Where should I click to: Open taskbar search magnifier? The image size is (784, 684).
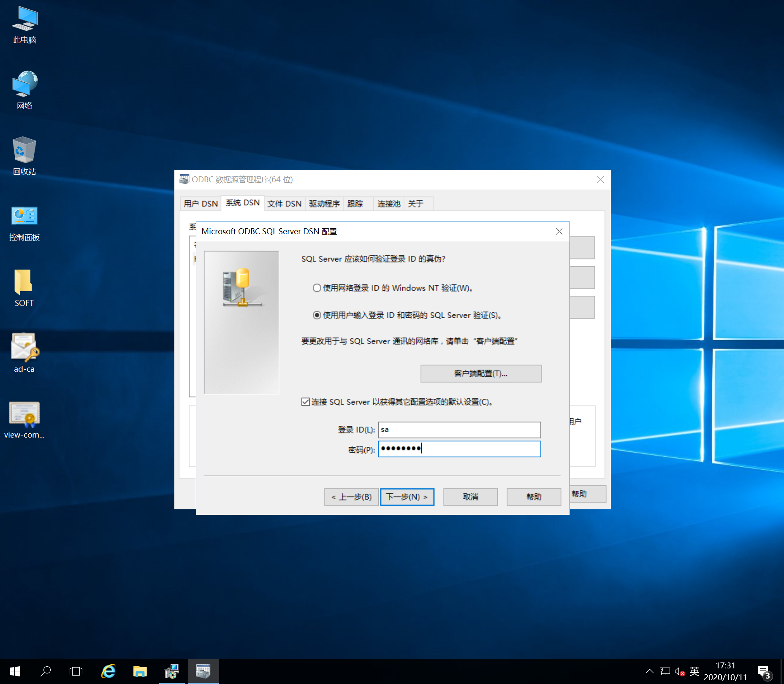(x=46, y=671)
